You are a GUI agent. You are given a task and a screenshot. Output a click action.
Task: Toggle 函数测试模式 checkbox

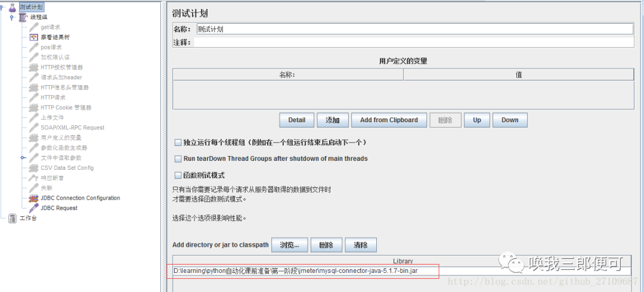pos(178,175)
